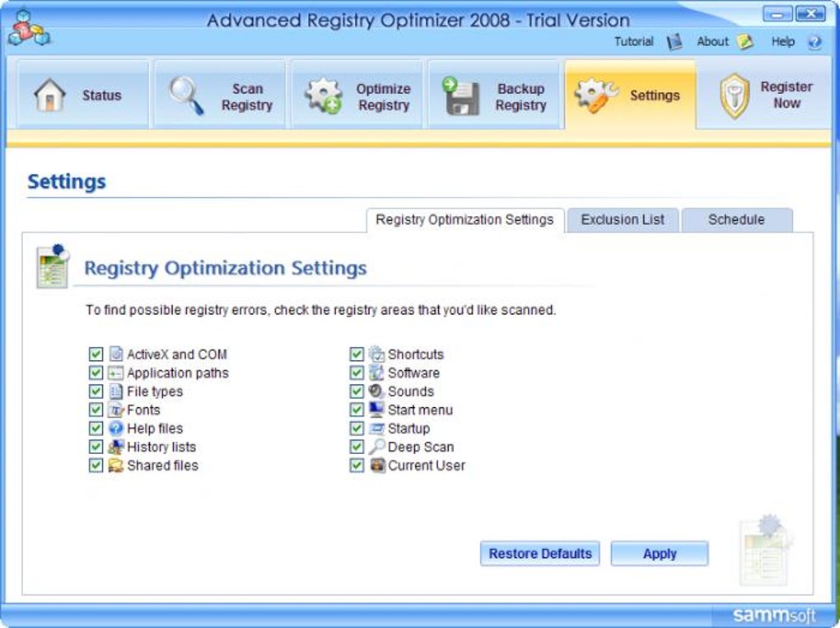
Task: Click the Current User item icon
Action: tap(378, 465)
